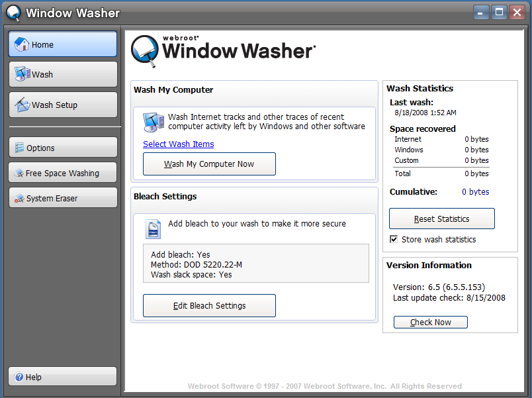
Task: Click the Bleach Settings heading
Action: 165,197
